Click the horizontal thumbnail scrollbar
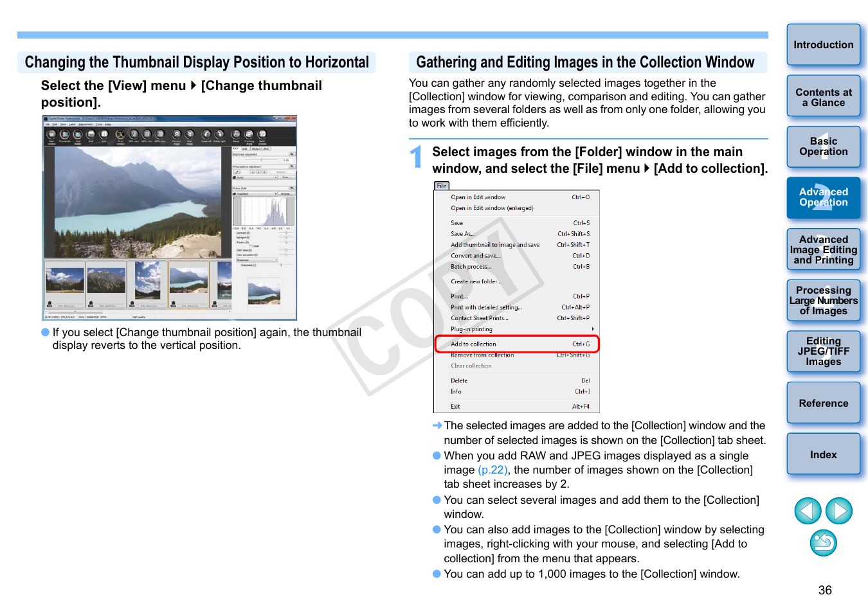 [x=138, y=312]
